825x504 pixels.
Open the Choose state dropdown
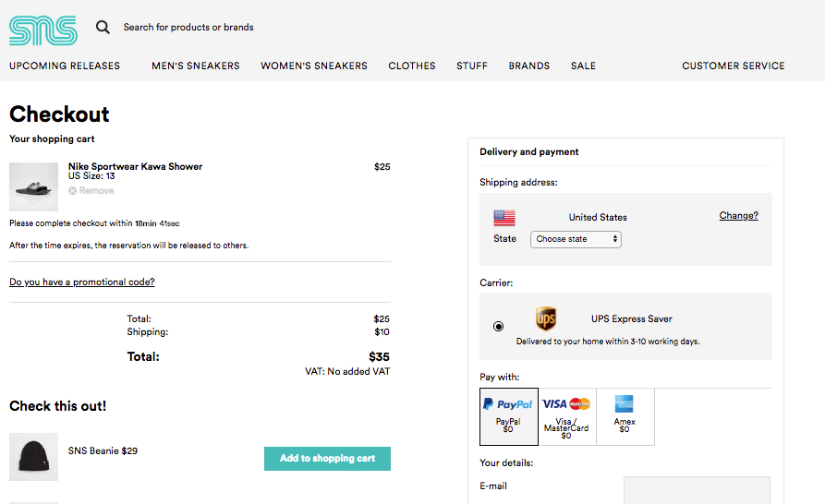click(x=576, y=239)
